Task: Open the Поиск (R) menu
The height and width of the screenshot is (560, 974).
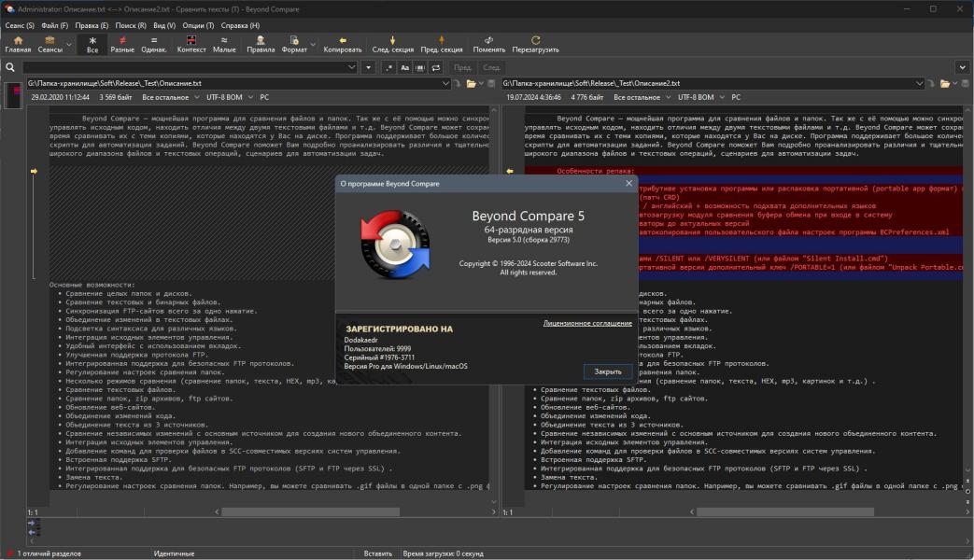Action: click(131, 25)
